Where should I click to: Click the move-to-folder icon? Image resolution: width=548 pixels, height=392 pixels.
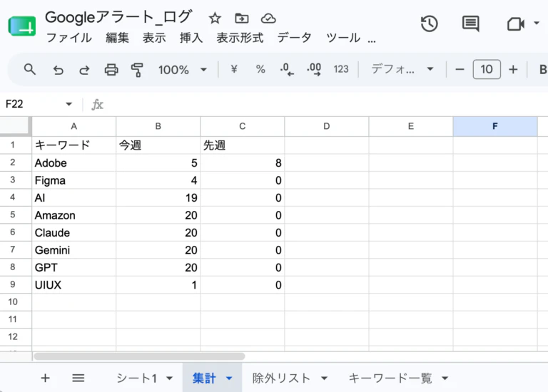tap(241, 18)
